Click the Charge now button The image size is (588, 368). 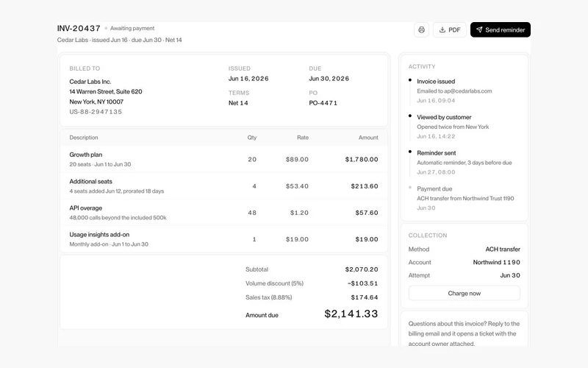(465, 293)
